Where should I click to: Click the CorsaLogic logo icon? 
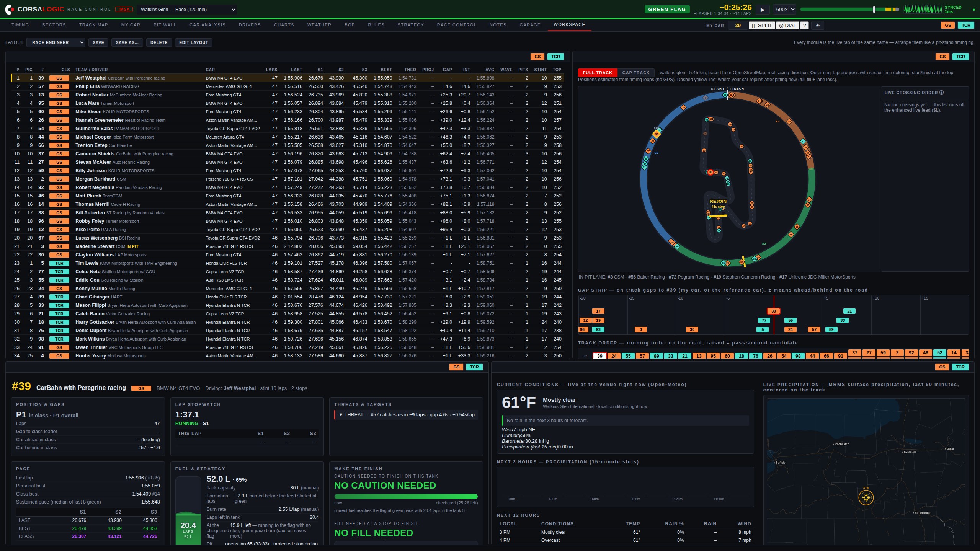[9, 9]
